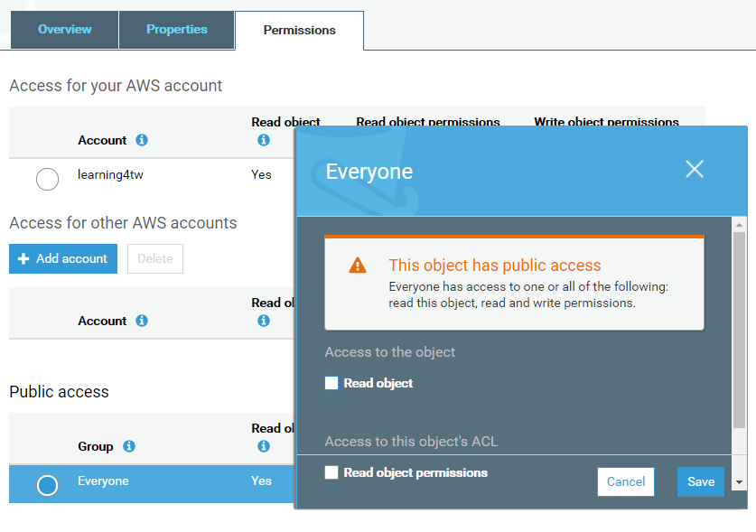Toggle the Read object checkbox
This screenshot has height=532, width=756.
[331, 383]
